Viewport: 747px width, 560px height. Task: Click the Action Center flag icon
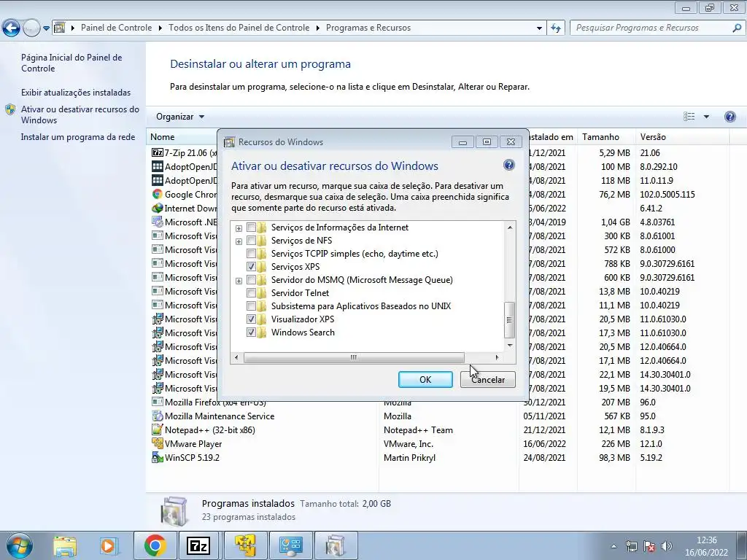tap(649, 546)
